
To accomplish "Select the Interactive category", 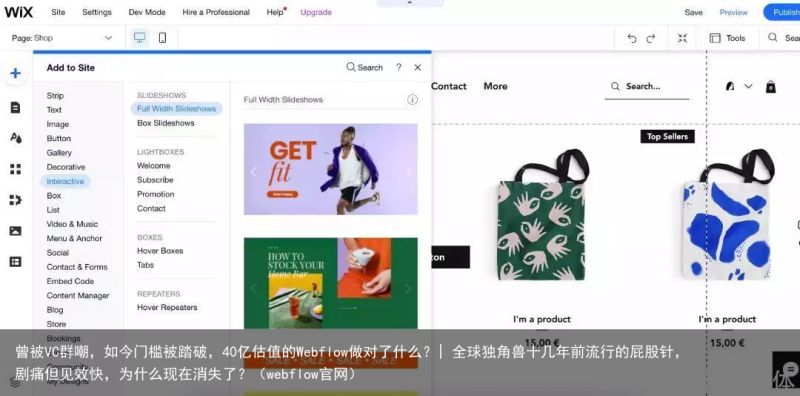I will (x=65, y=181).
